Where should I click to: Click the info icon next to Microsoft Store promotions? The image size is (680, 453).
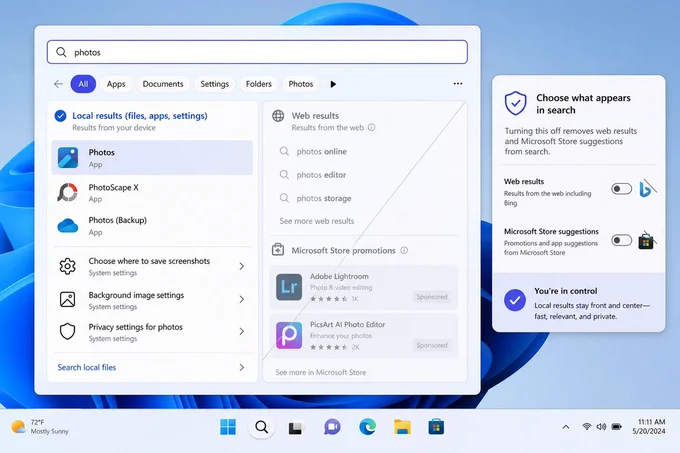coord(404,251)
